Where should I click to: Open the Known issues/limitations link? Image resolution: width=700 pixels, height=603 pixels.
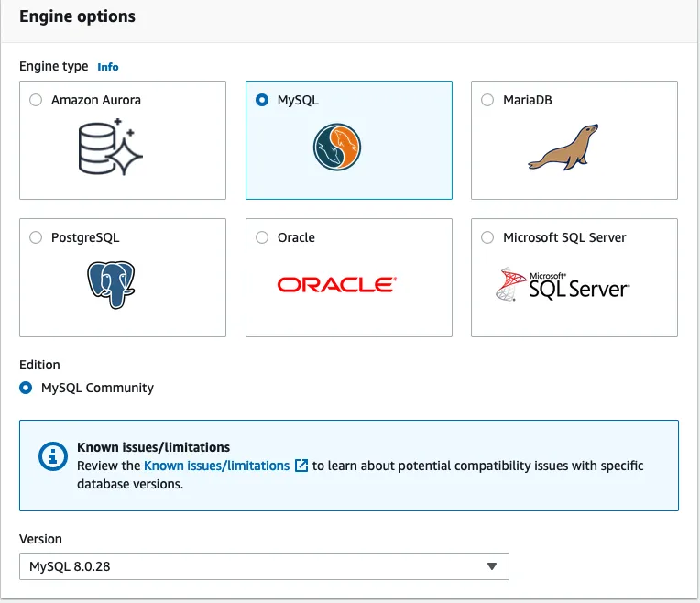pyautogui.click(x=216, y=466)
